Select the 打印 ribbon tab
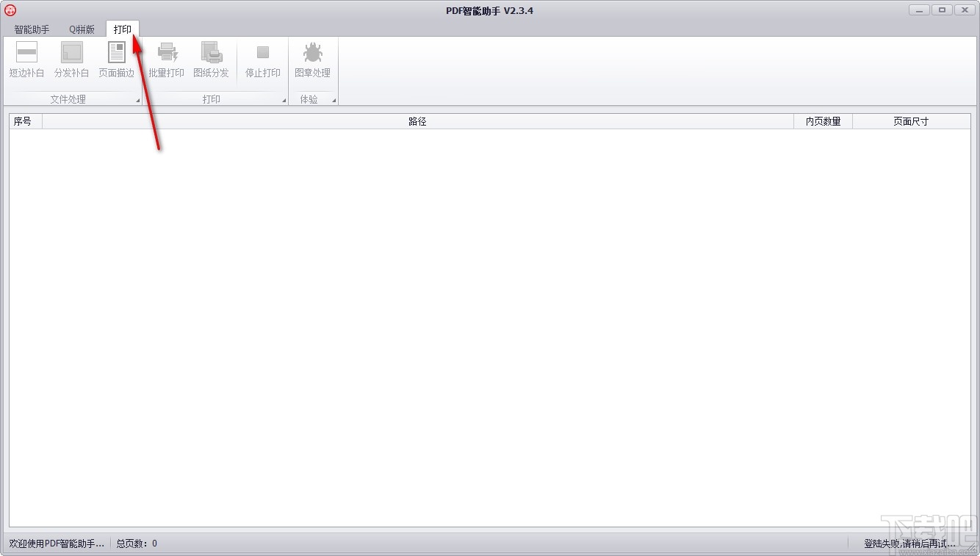 pyautogui.click(x=122, y=29)
